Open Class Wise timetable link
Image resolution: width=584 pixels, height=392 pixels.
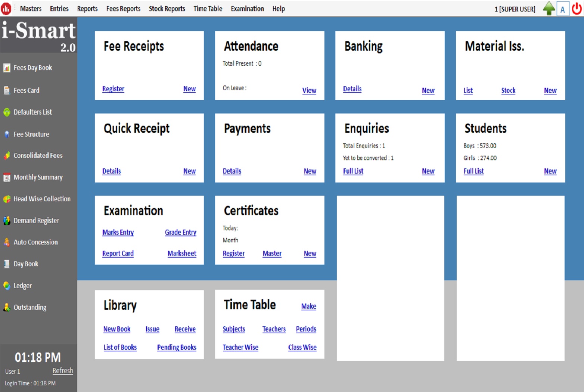click(x=302, y=347)
